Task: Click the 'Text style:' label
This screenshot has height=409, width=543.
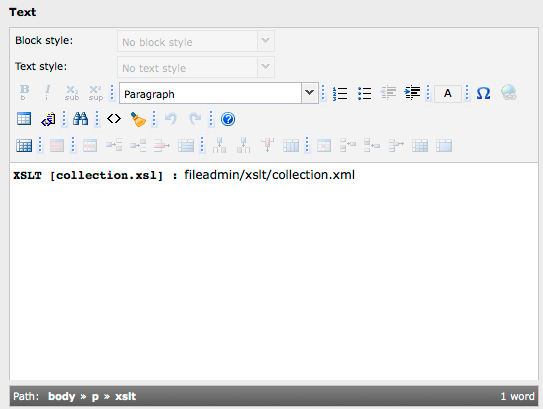Action: tap(41, 66)
